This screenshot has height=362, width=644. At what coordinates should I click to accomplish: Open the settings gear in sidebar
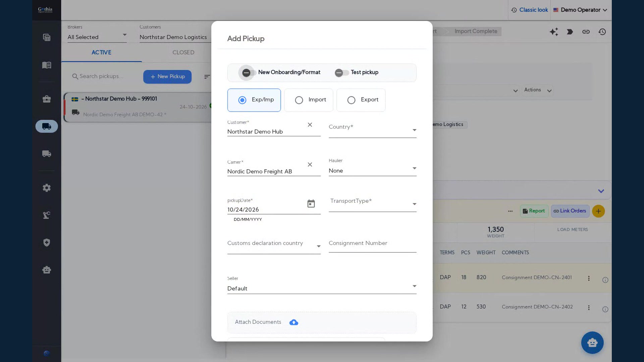[47, 188]
